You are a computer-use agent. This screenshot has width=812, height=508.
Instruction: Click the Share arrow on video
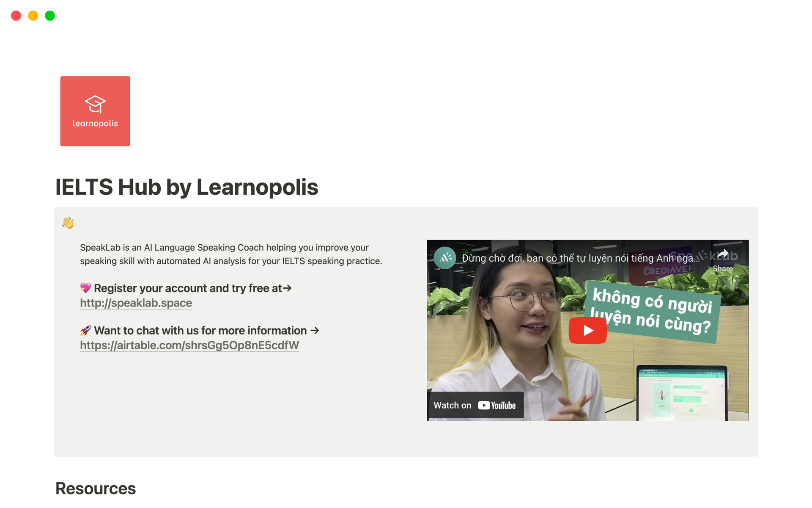(x=722, y=260)
